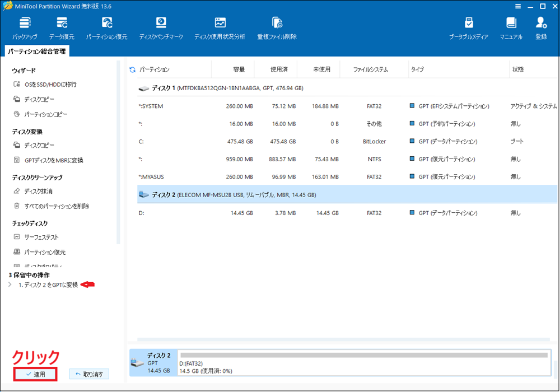
Task: Select the 16.00 MB reserved partition row
Action: (347, 124)
